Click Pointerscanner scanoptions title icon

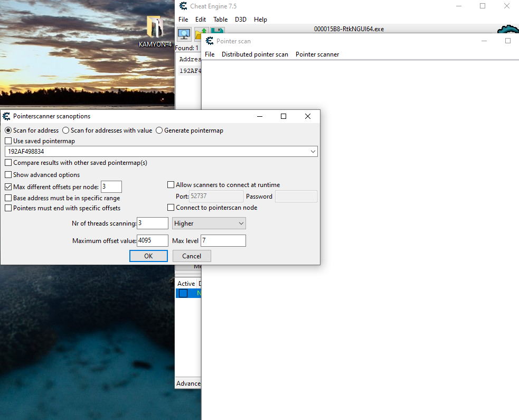(6, 116)
